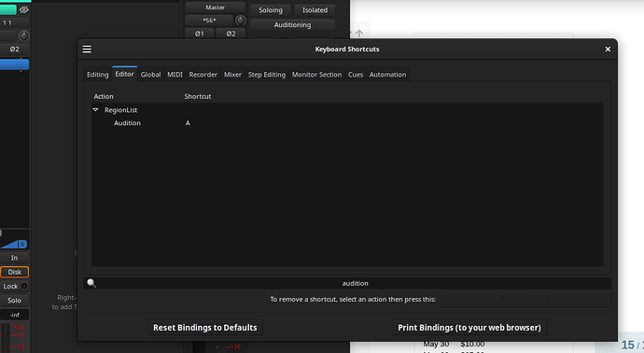This screenshot has width=644, height=353.
Task: Open the Automation tab
Action: [x=387, y=75]
